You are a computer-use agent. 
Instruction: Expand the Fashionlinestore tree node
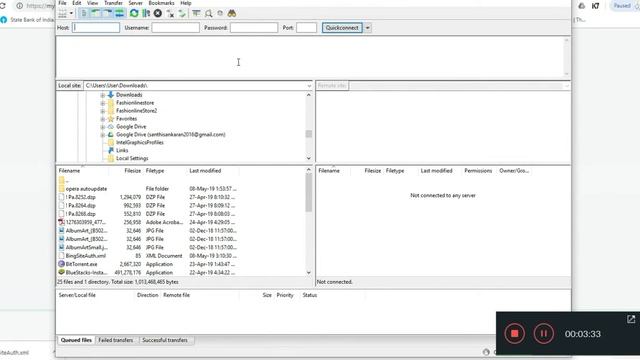click(103, 103)
